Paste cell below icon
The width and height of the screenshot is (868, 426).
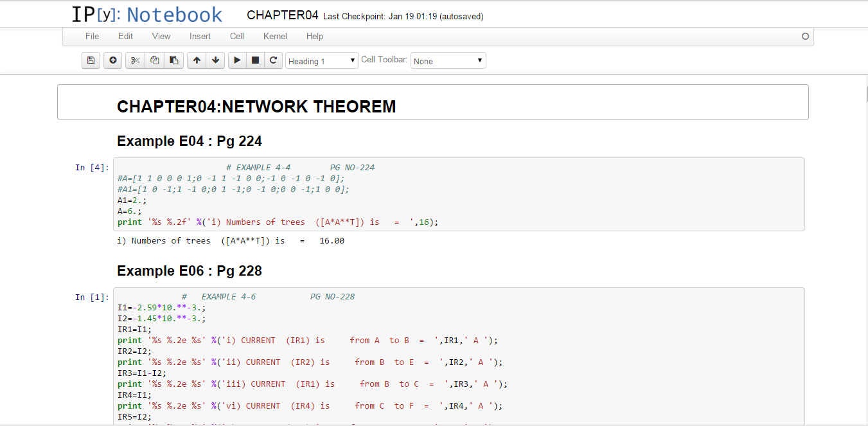coord(173,60)
